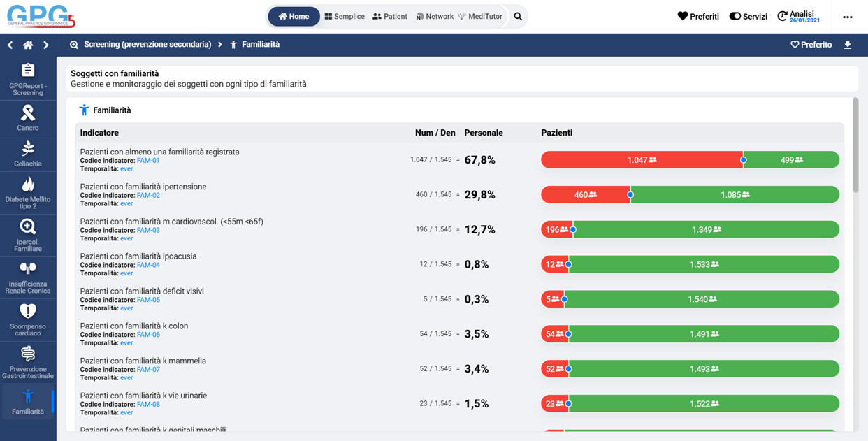
Task: Open the search magnifier in top navigation
Action: [518, 17]
